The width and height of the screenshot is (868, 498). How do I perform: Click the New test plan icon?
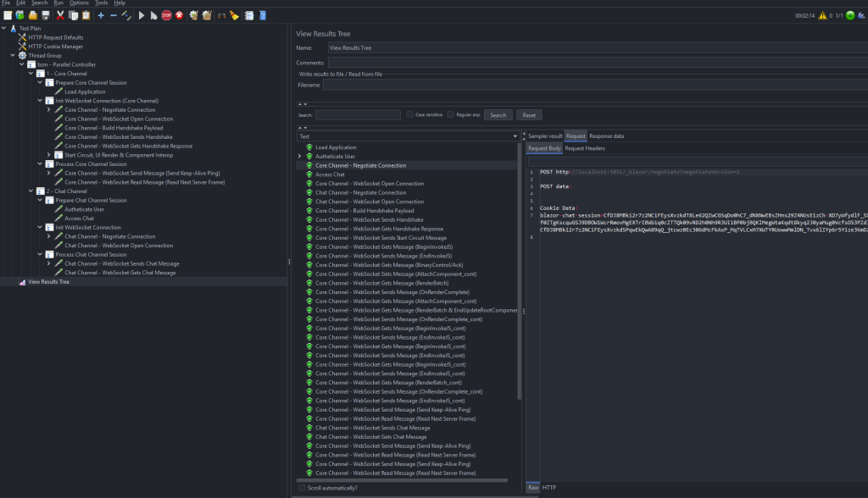tap(8, 15)
